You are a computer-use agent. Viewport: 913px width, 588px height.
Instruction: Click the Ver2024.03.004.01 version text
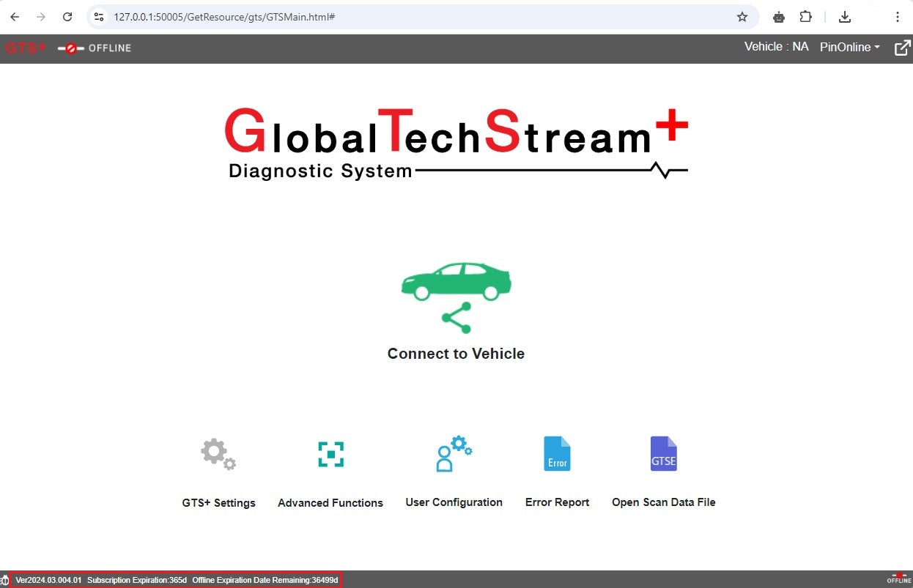point(48,580)
